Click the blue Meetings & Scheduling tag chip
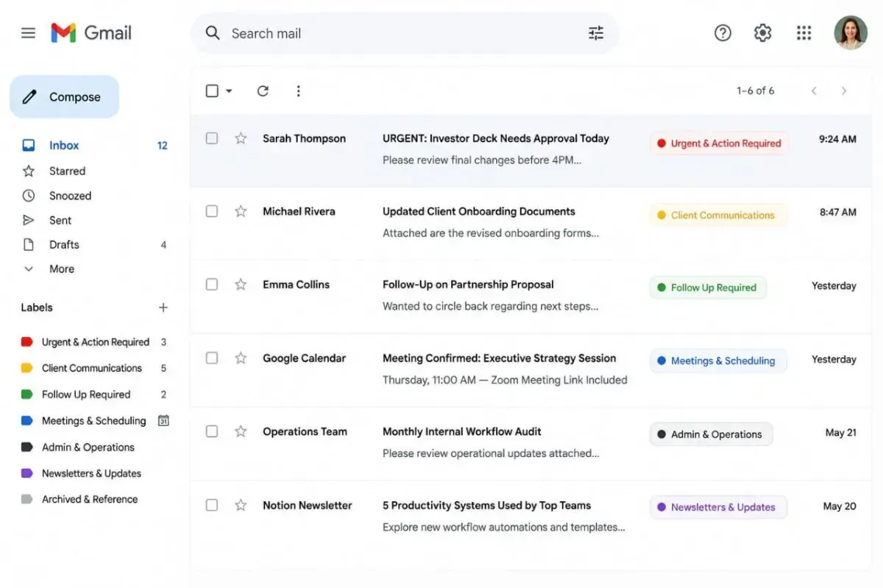 [x=717, y=361]
